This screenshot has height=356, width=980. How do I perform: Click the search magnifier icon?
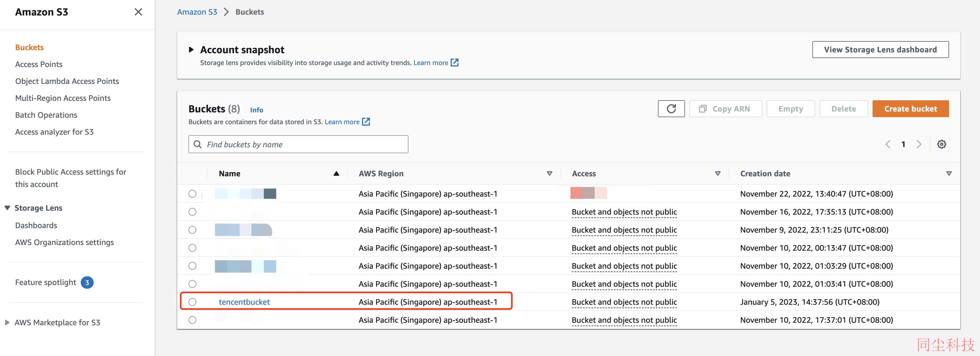(x=198, y=144)
